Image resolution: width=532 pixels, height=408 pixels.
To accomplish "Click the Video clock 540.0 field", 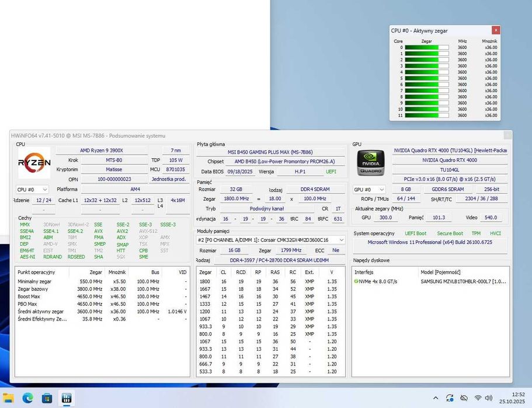I will click(x=491, y=217).
